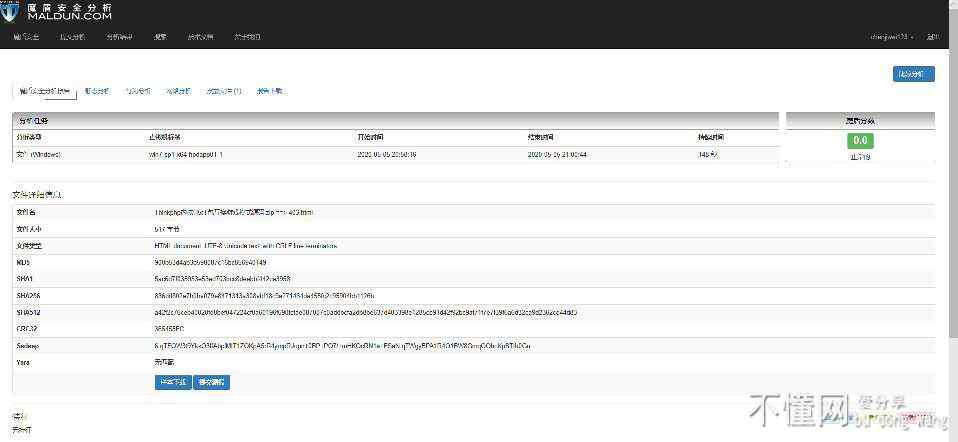Open the fifth item in the dark navigation bar
Viewport: 958px width, 442px height.
click(200, 37)
